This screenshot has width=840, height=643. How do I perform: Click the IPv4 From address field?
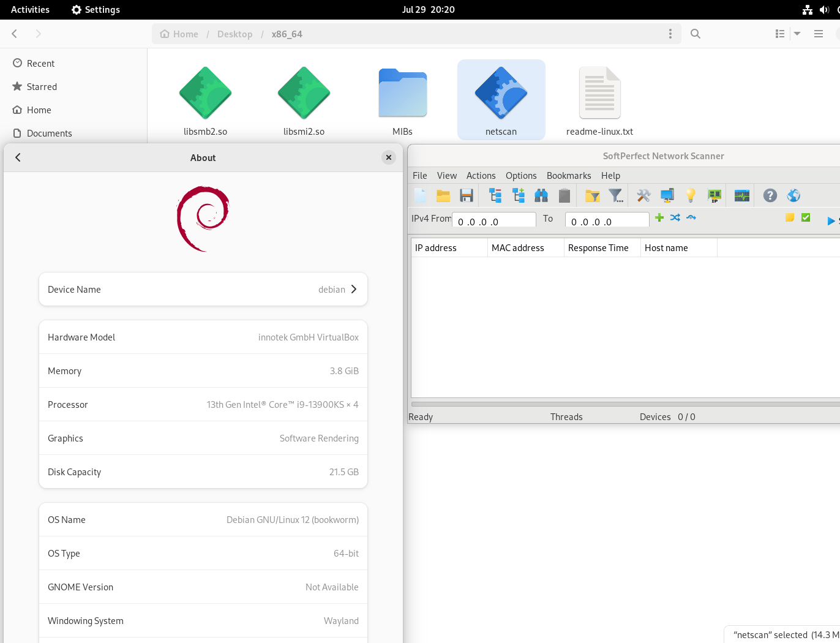click(x=494, y=220)
